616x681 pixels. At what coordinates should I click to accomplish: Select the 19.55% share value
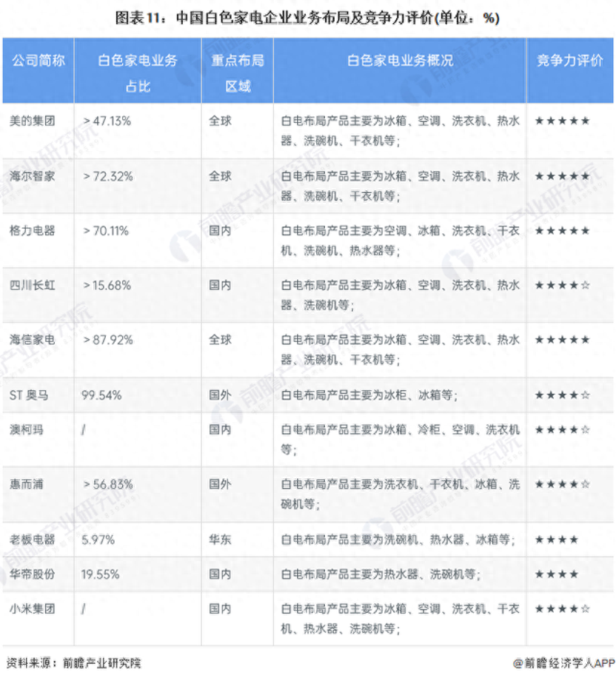coord(101,574)
